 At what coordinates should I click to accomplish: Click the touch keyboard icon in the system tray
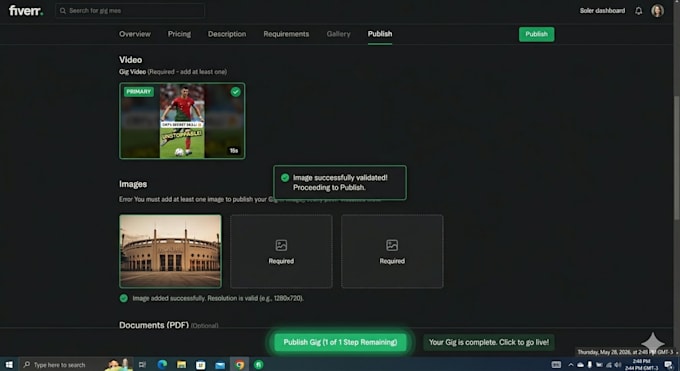(x=556, y=364)
